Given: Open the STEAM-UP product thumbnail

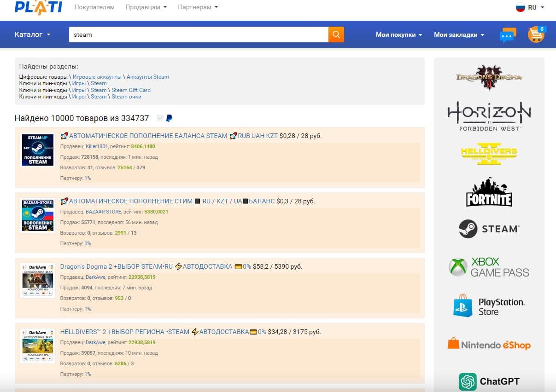Looking at the screenshot, I should [x=38, y=150].
